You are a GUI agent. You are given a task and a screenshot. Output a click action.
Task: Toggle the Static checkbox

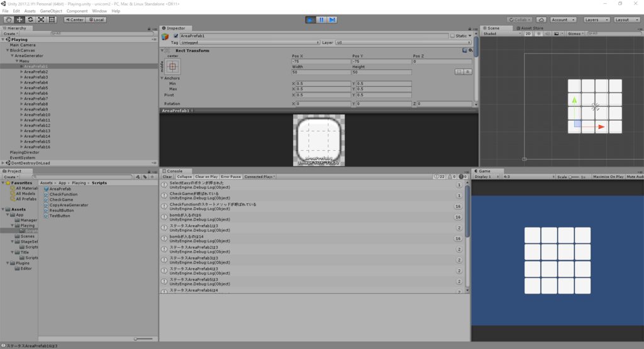coord(453,36)
